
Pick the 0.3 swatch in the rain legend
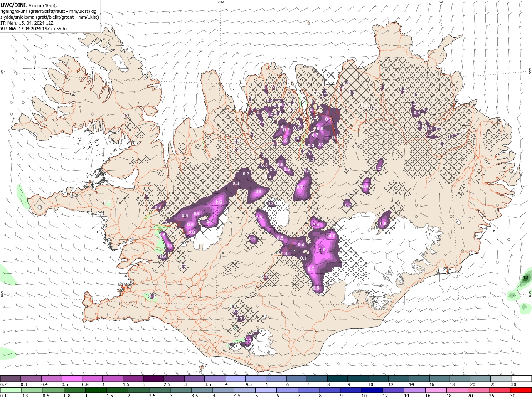tap(32, 390)
